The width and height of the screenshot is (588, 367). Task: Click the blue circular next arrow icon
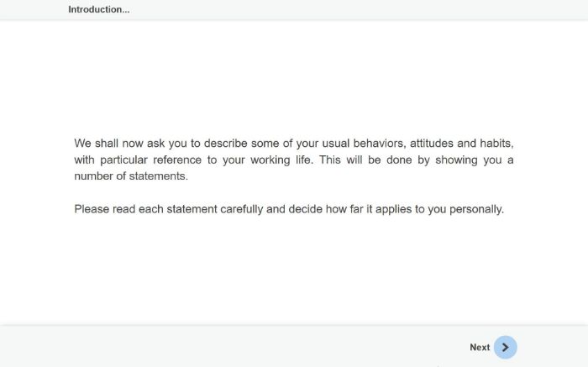coord(505,347)
